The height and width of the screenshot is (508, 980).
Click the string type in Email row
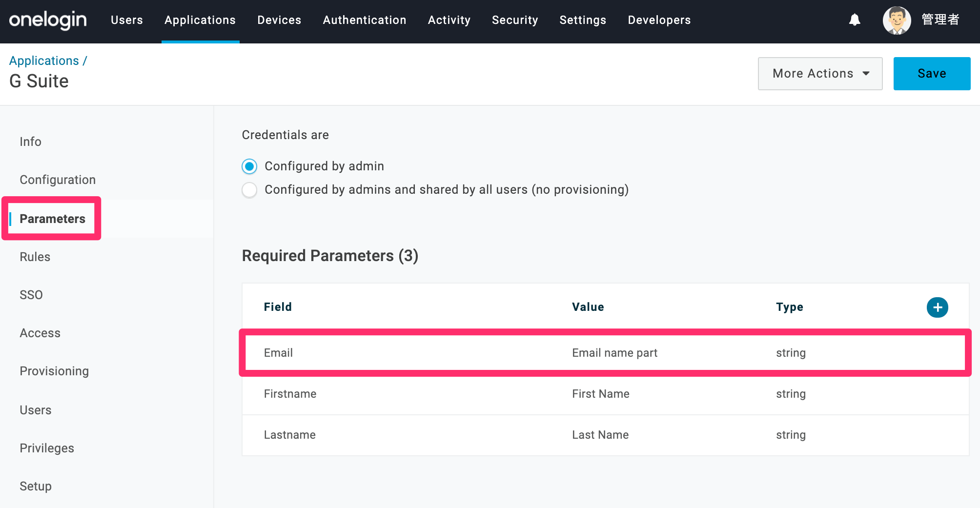tap(791, 353)
